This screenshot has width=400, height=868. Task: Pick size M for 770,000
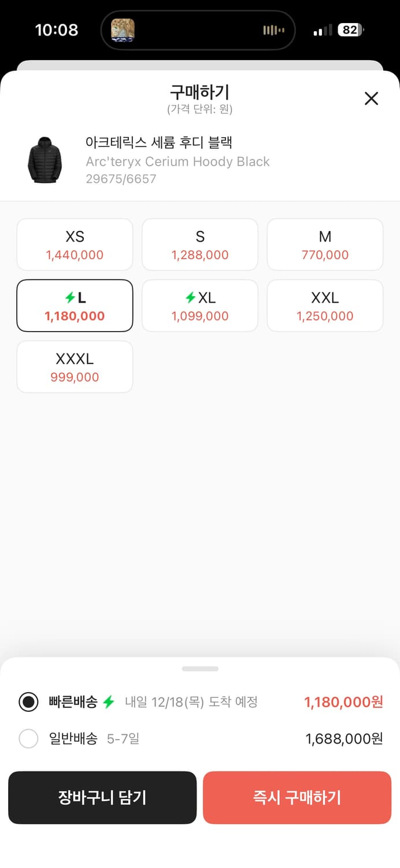(325, 245)
